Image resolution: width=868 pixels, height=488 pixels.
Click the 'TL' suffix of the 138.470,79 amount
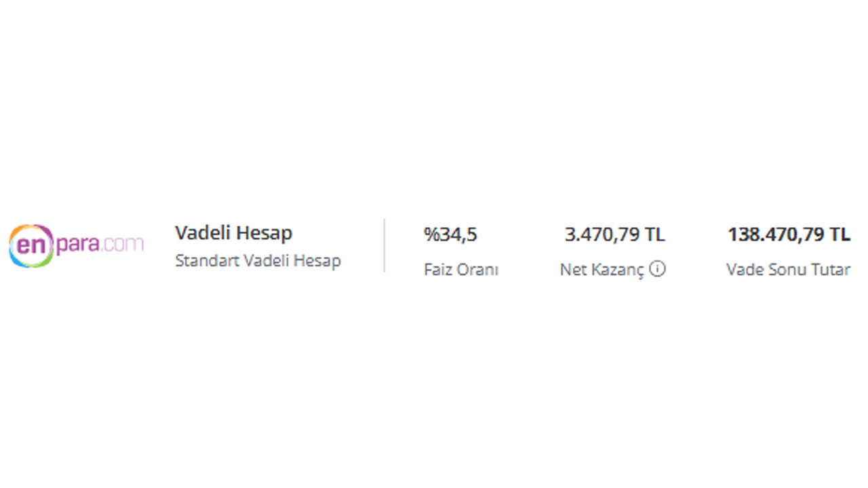point(840,235)
